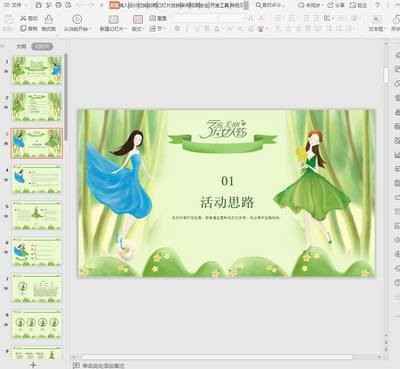Click the add notes area below slide
The height and width of the screenshot is (369, 400).
click(x=103, y=366)
